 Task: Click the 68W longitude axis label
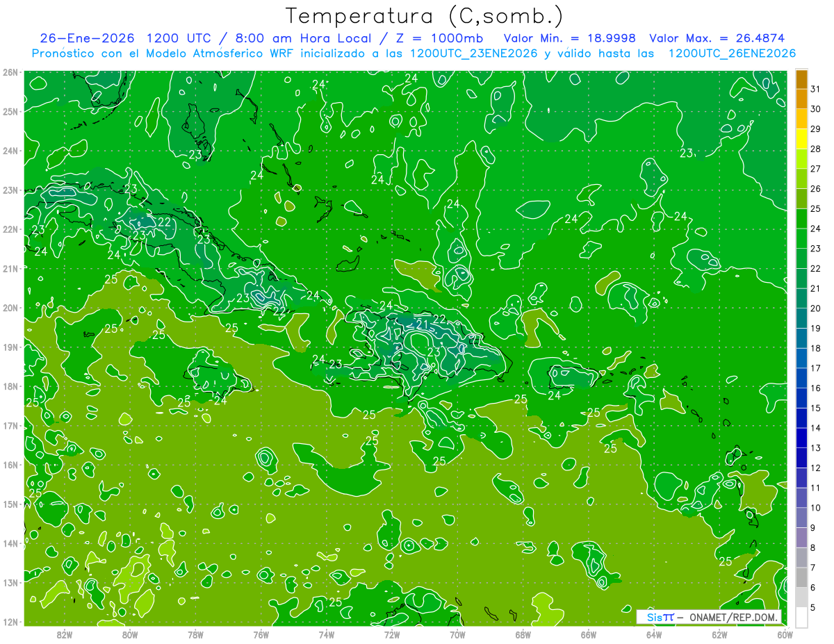[523, 634]
